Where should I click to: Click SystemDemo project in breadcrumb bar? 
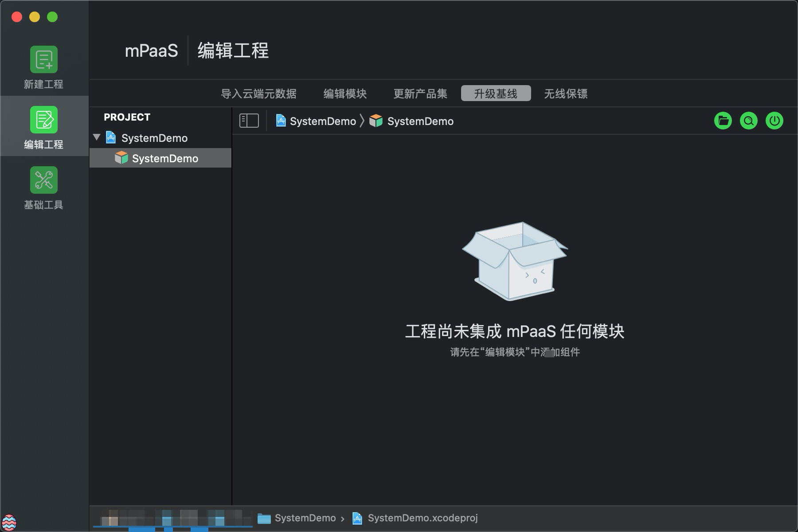(316, 121)
